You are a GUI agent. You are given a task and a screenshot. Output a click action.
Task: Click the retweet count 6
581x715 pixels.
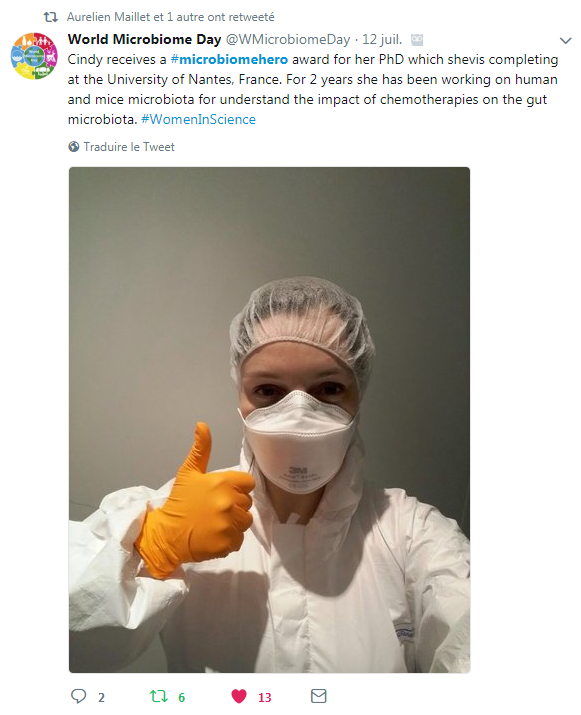coord(182,697)
